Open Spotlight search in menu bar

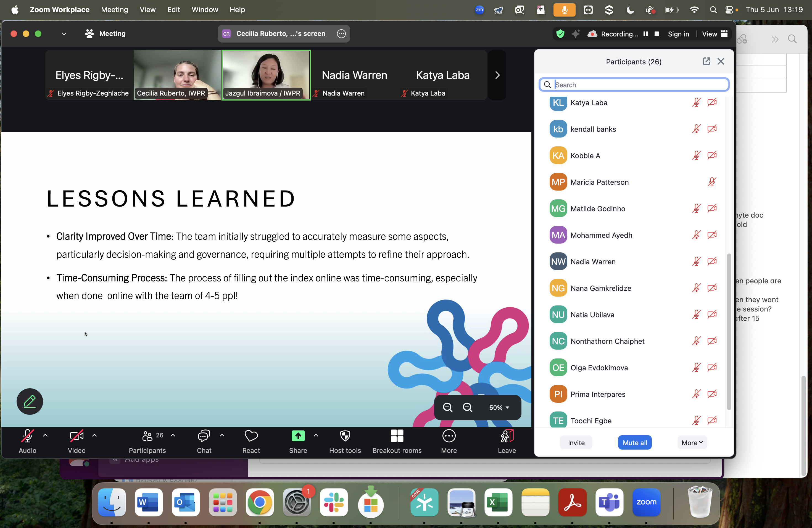(713, 10)
